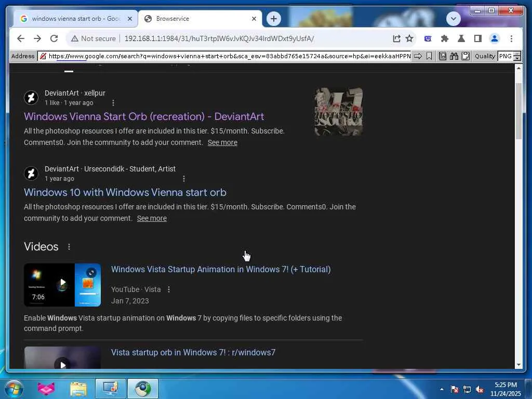Open the Extensions puzzle piece menu
This screenshot has height=399, width=532.
click(x=445, y=38)
